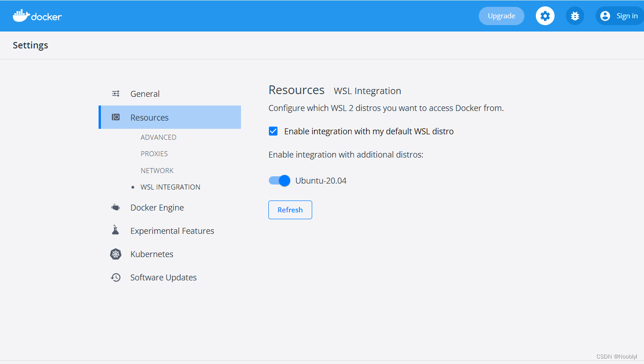Open the Proxies sub-section
Screen dimensions: 644x364
click(154, 153)
